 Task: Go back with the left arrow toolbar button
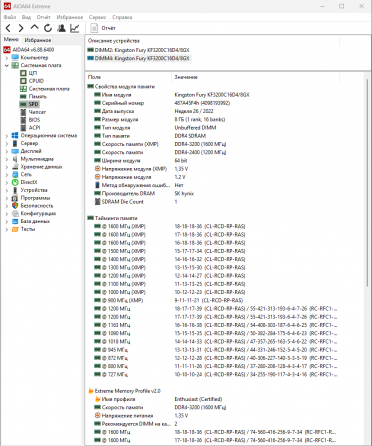(9, 28)
